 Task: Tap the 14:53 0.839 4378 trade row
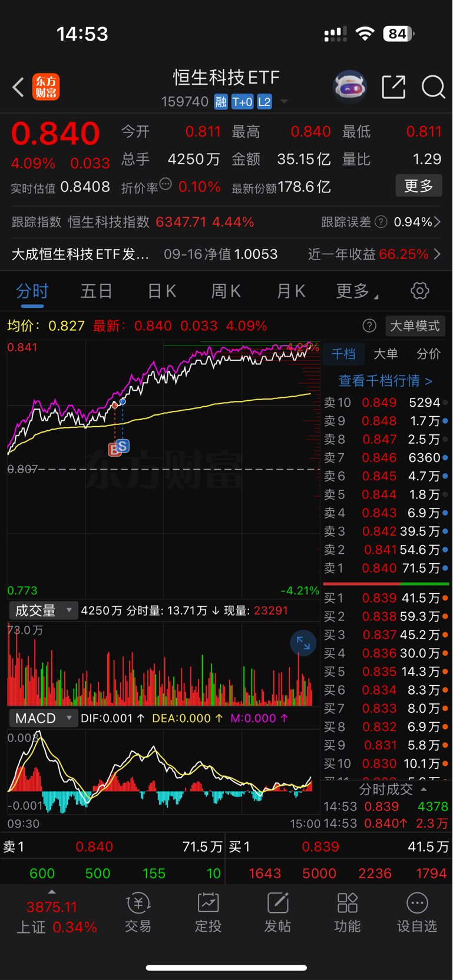click(x=386, y=806)
